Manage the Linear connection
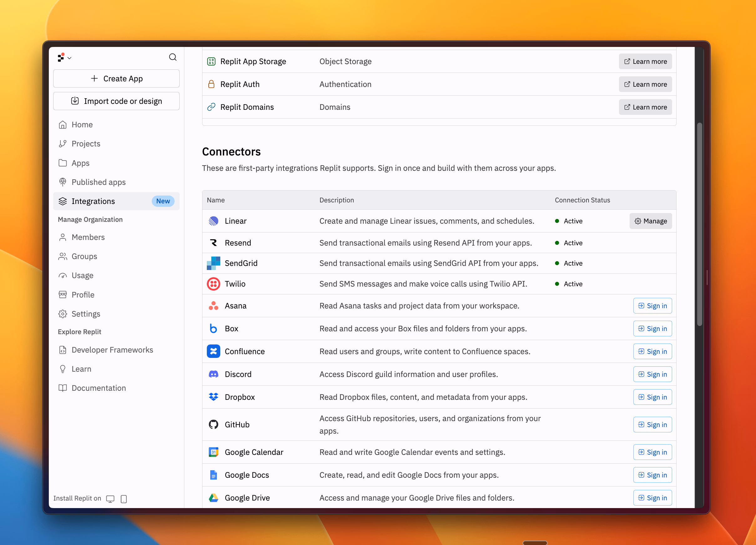This screenshot has height=545, width=756. tap(650, 221)
